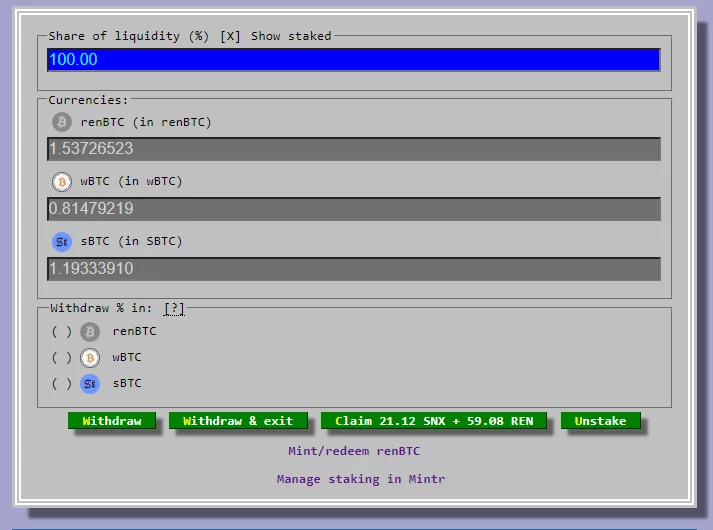Claim 21.12 SNX + 59.08 REN rewards
Viewport: 713px width, 530px height.
tap(434, 421)
